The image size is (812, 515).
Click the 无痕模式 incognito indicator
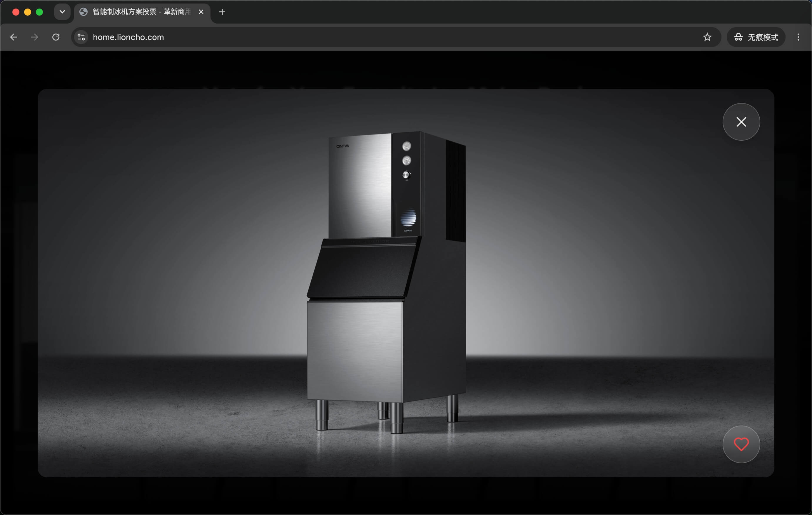756,37
